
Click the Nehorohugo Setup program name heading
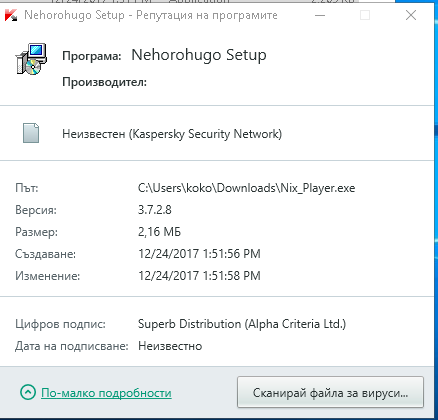[x=199, y=55]
